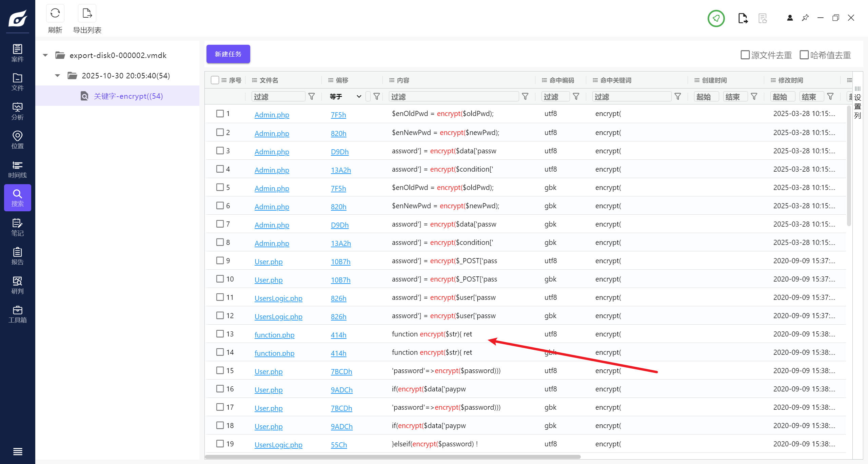Image resolution: width=868 pixels, height=464 pixels.
Task: Open the Timeline (时间线) sidebar section
Action: pos(17,169)
